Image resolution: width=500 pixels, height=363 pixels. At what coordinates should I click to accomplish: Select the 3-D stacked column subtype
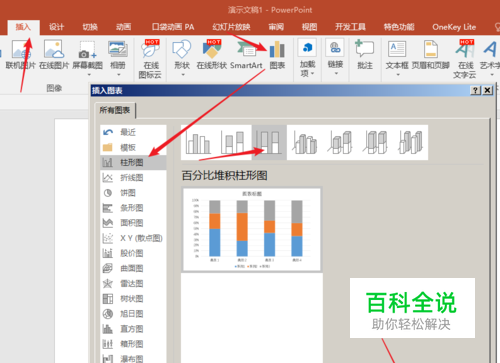coord(340,143)
